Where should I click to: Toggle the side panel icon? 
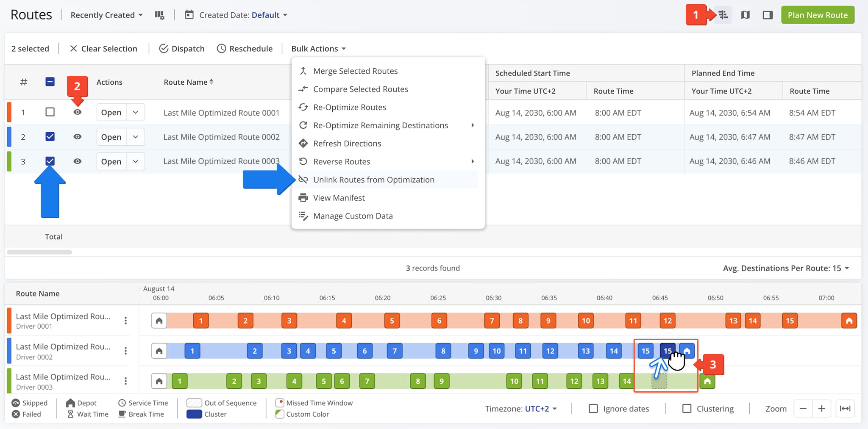click(768, 15)
